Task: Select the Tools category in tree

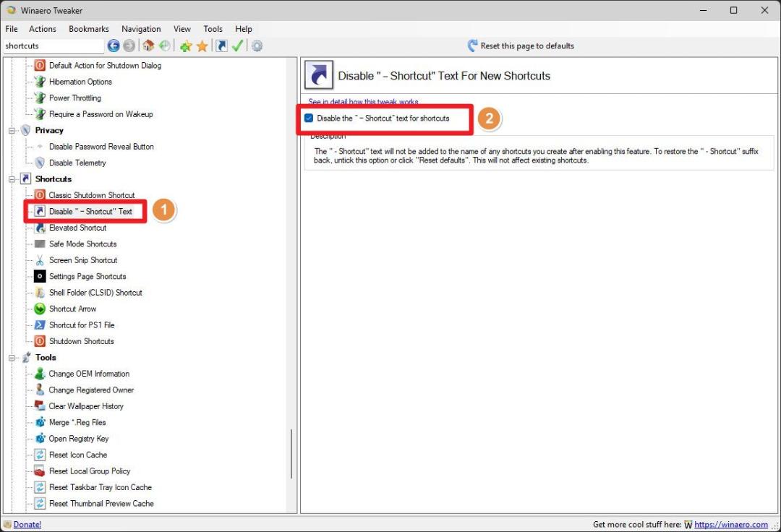Action: [46, 357]
